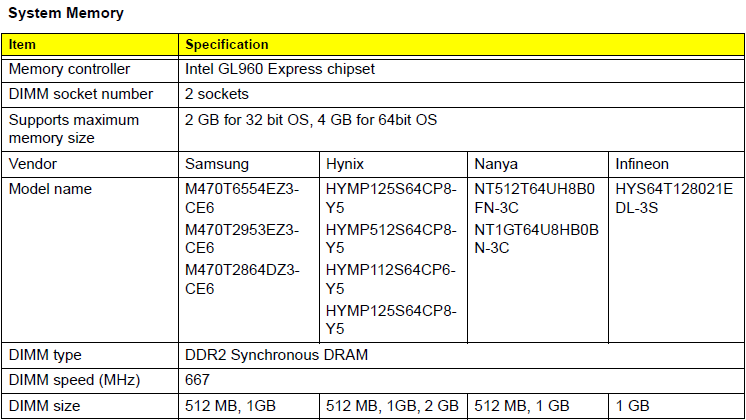
Task: Select "2 GB for 32 bit OS" value
Action: 247,120
